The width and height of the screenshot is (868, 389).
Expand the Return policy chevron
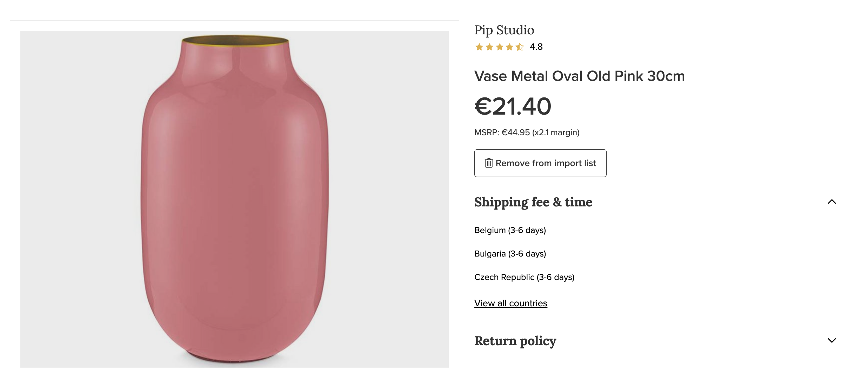click(832, 340)
